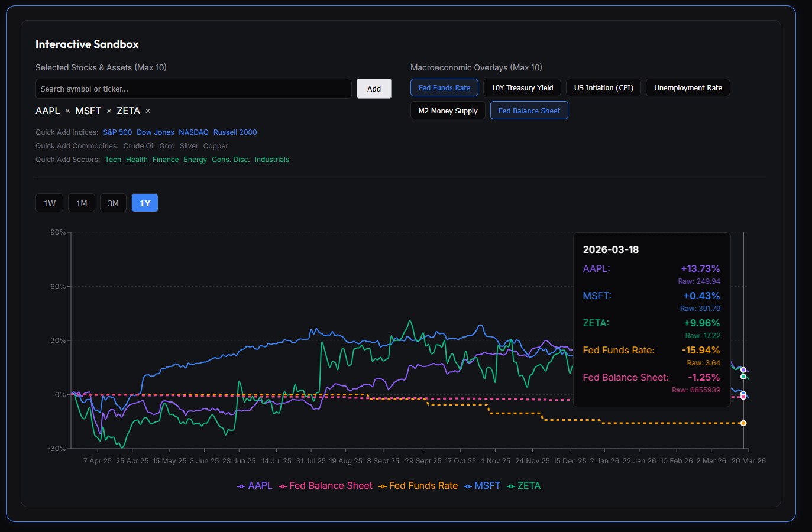Quick add the S&P 500 index
The image size is (812, 532).
coord(117,132)
